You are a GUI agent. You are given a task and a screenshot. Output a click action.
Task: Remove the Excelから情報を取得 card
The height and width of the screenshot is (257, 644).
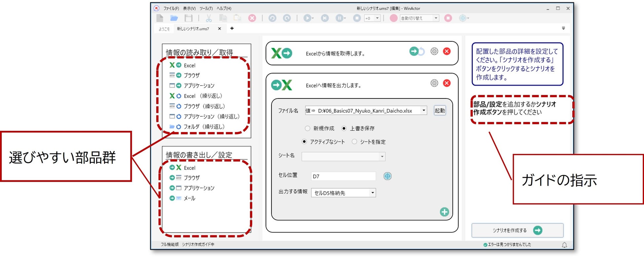click(447, 51)
